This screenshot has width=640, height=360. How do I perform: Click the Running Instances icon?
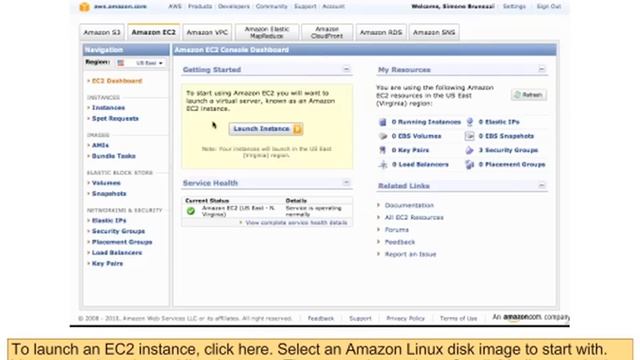(x=383, y=122)
